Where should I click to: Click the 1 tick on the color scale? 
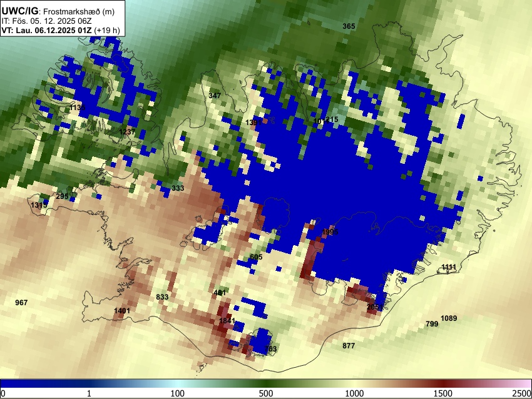tap(89, 393)
